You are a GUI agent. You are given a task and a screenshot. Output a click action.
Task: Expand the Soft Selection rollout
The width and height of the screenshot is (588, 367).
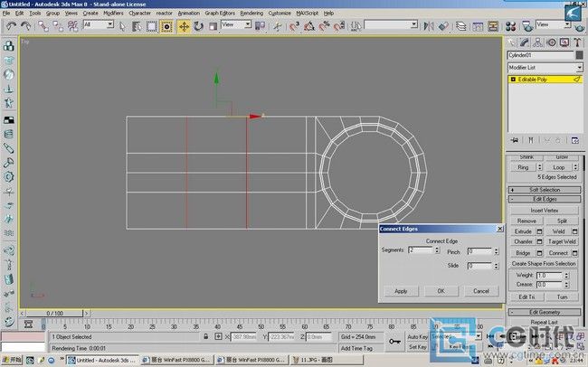545,190
